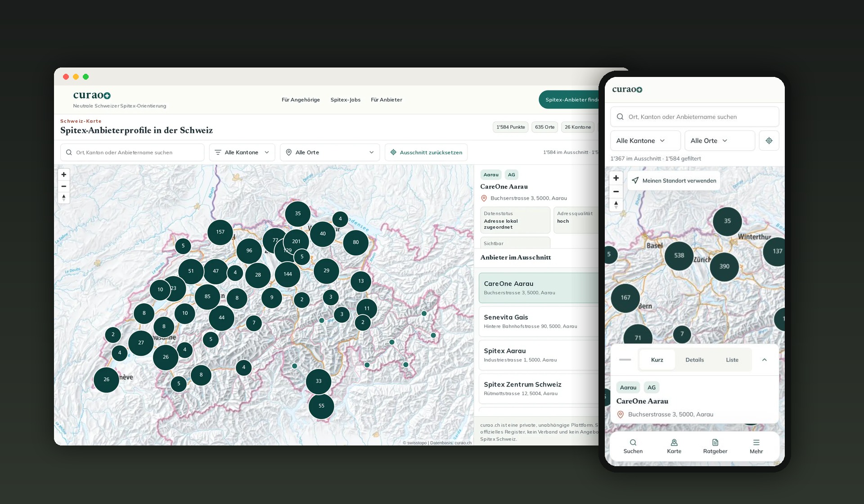This screenshot has width=864, height=504.
Task: Click the 85 cluster on the desktop map
Action: pyautogui.click(x=207, y=297)
